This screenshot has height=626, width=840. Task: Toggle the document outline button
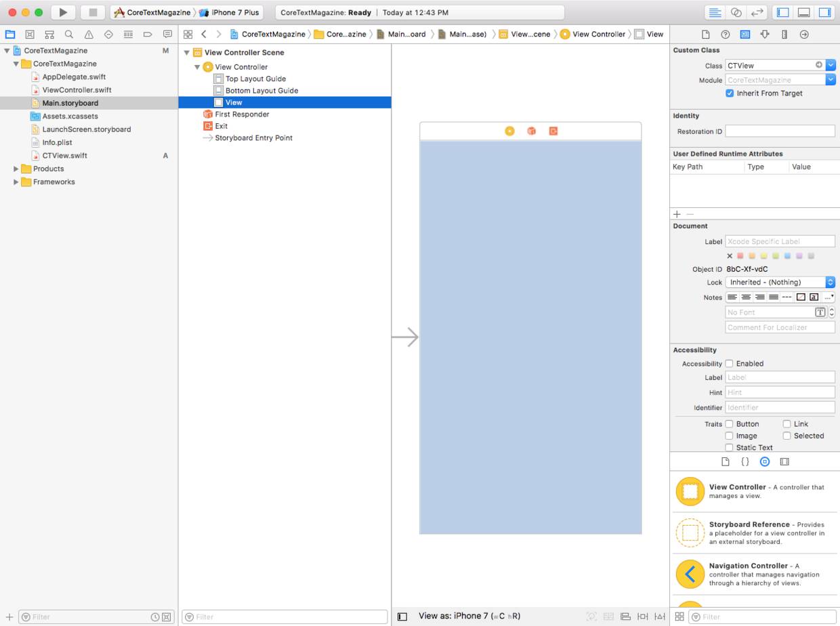402,617
